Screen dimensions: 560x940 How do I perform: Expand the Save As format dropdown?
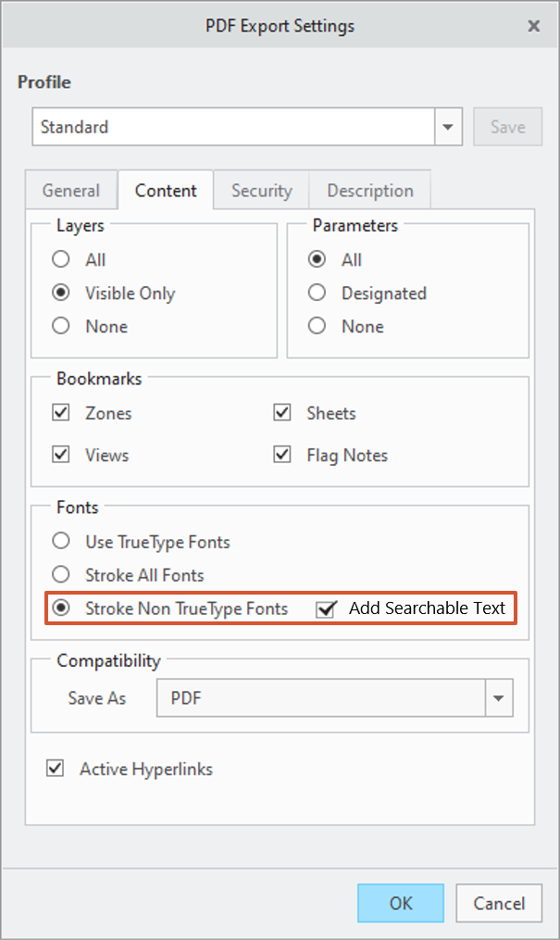click(x=500, y=698)
